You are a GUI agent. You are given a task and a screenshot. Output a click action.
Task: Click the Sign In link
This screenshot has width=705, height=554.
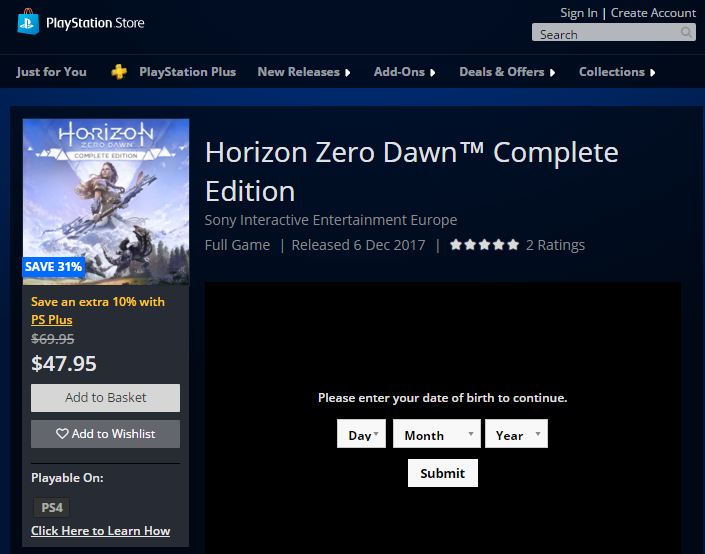pos(579,13)
